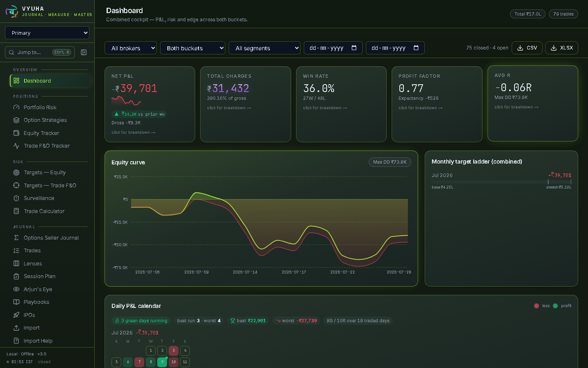Export data as CSV

click(527, 48)
